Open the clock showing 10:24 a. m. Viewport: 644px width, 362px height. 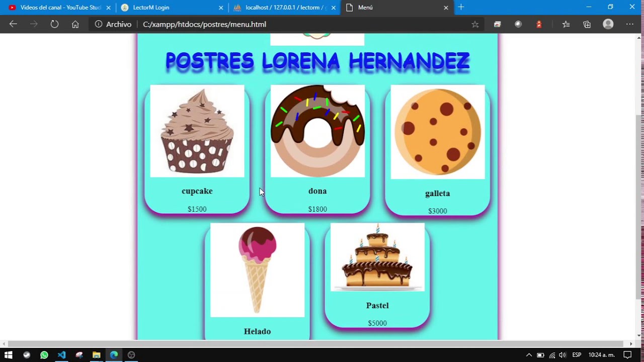click(602, 355)
